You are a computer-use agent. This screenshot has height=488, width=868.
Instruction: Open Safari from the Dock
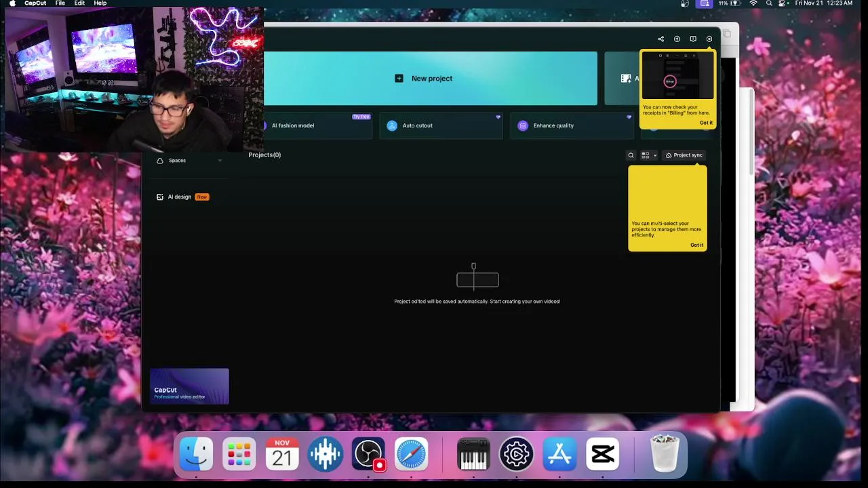[412, 454]
